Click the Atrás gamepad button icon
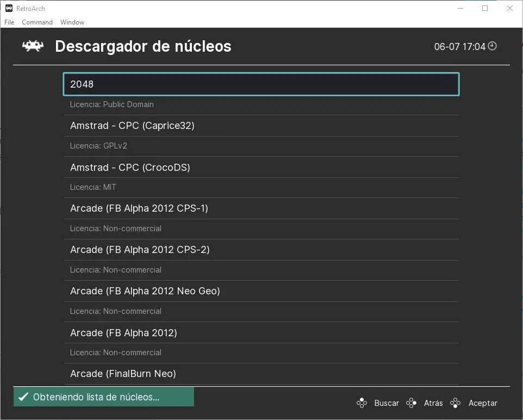523x420 pixels. 411,403
